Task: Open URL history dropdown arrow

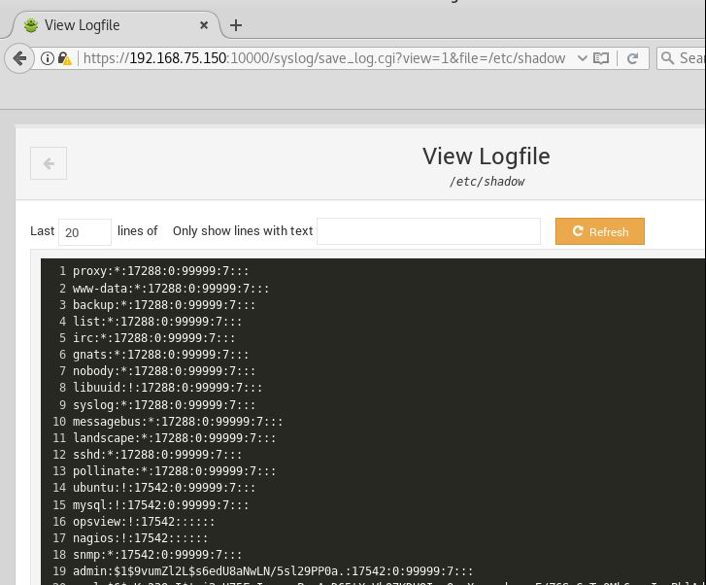Action: click(582, 58)
